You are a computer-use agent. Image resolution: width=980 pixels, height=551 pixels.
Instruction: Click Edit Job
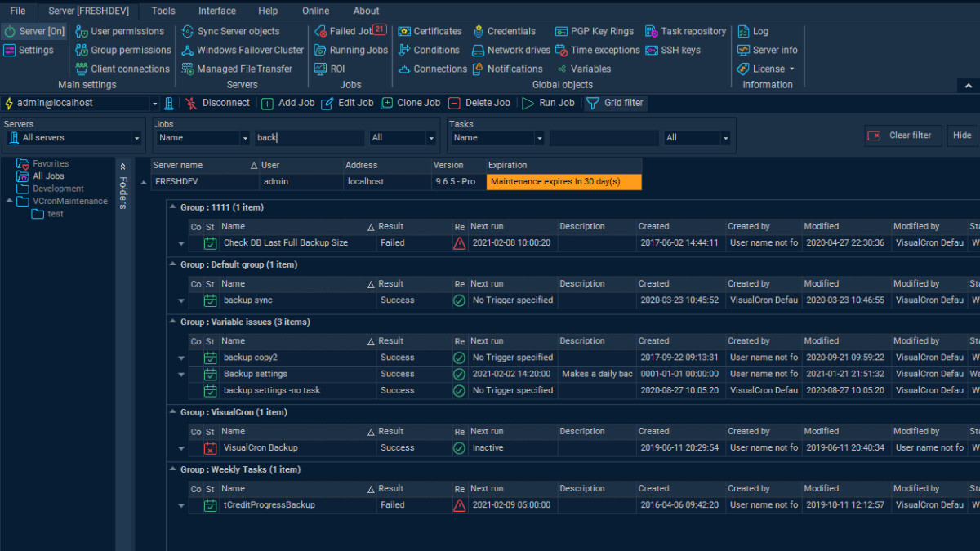coord(347,103)
